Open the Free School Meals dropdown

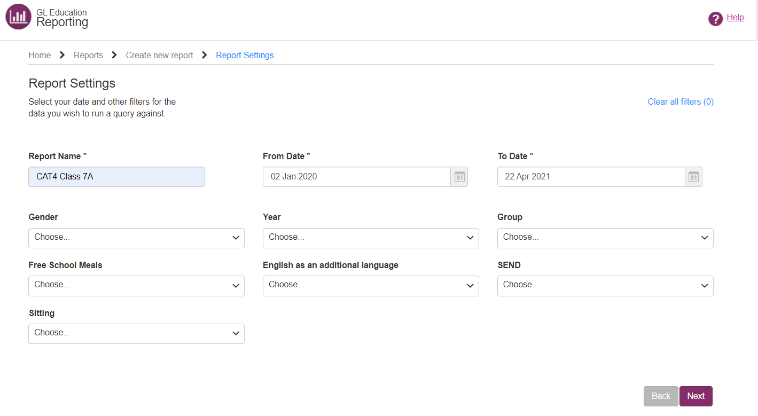point(136,285)
